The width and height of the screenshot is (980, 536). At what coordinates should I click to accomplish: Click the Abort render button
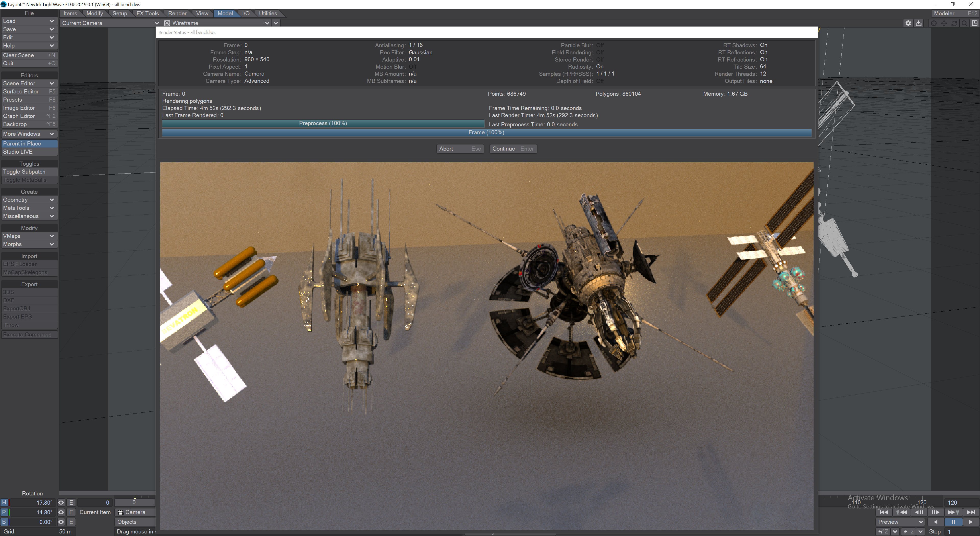460,149
